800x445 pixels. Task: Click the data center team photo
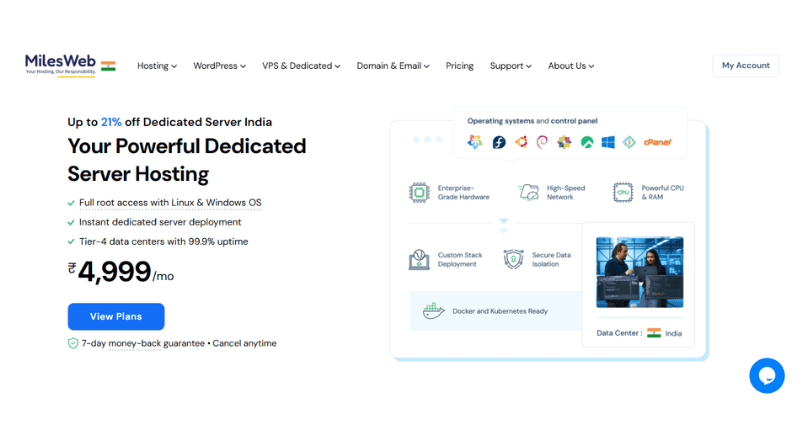(639, 272)
